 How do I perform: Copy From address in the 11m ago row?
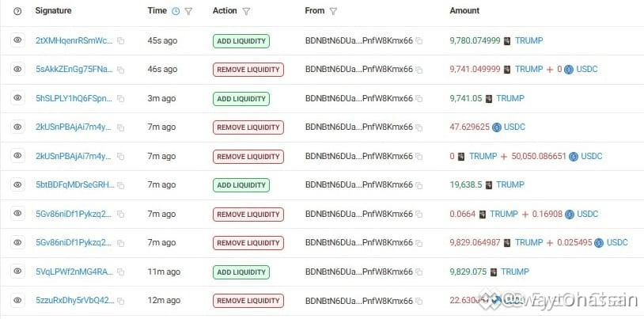pos(419,272)
